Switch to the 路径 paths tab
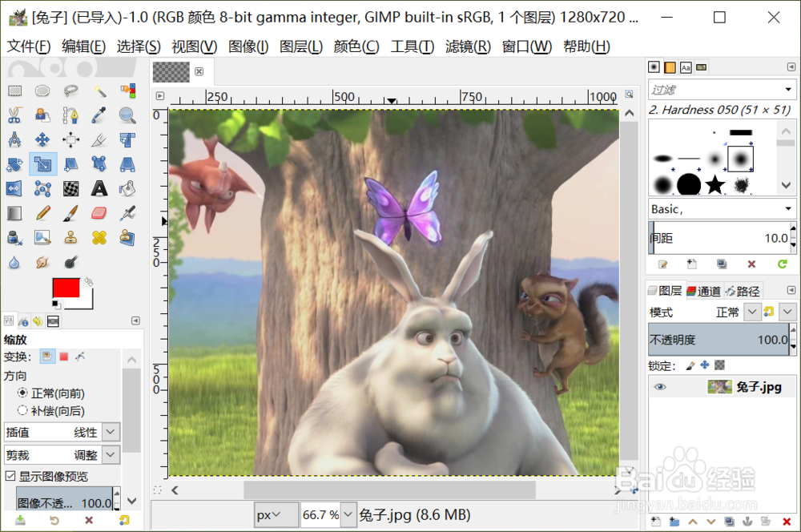Image resolution: width=801 pixels, height=532 pixels. [x=743, y=292]
